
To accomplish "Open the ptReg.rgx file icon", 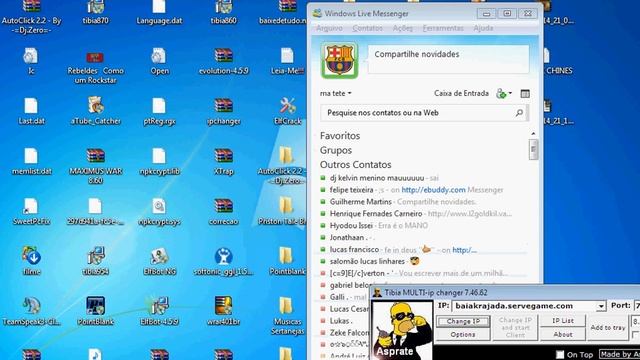I will [x=159, y=111].
